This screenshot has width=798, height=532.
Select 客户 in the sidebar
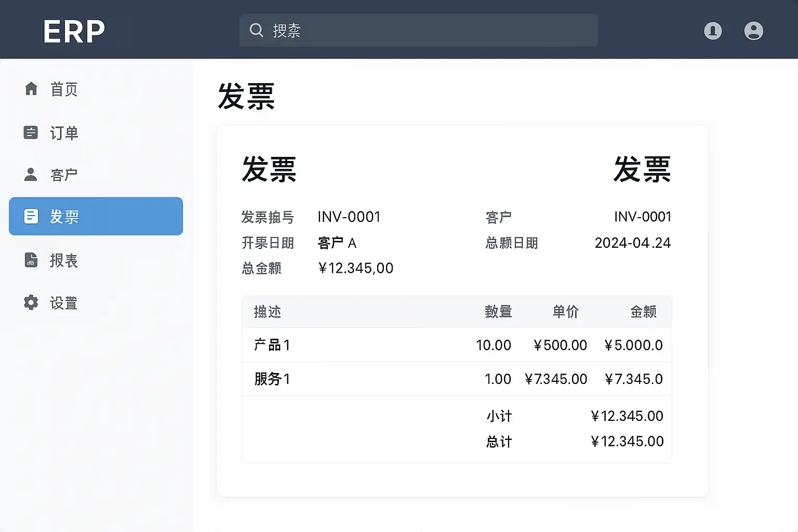(x=64, y=175)
